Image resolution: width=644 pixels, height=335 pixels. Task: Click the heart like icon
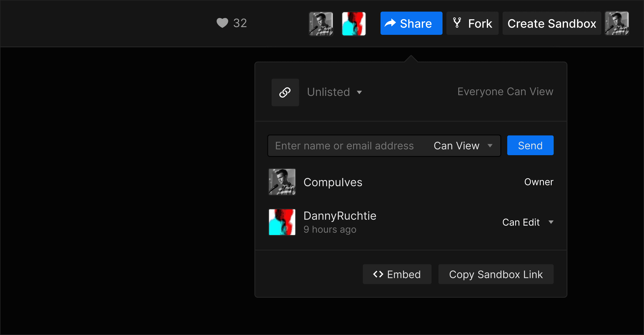[222, 23]
